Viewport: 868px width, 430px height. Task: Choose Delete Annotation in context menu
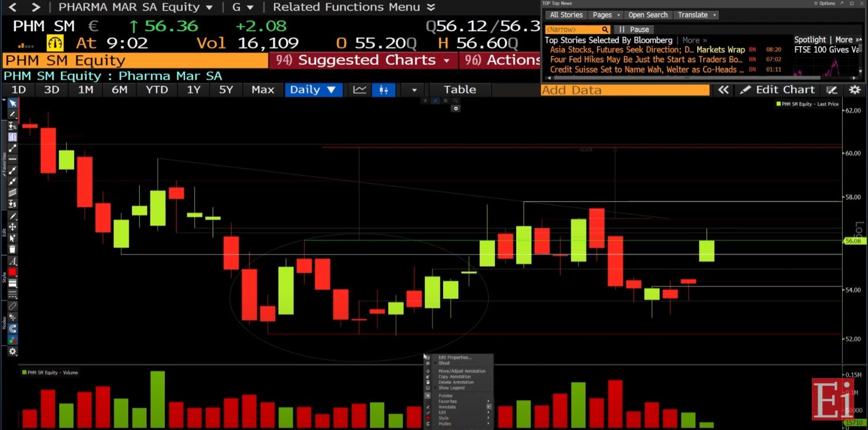click(x=456, y=382)
